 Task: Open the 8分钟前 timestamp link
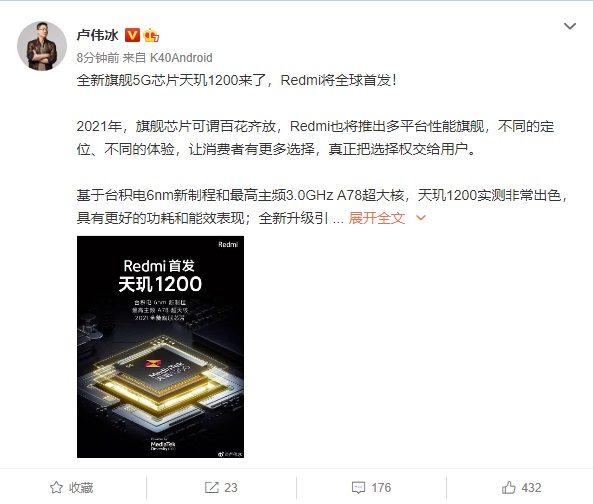pos(98,57)
